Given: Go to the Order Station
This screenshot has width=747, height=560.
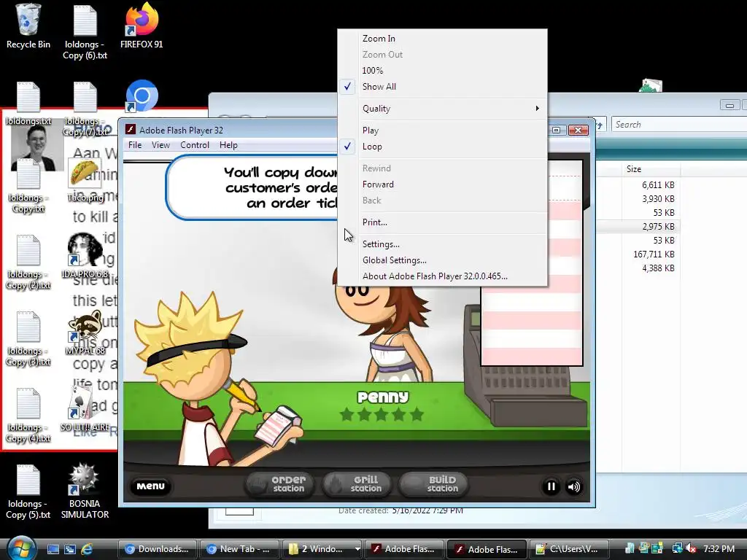Looking at the screenshot, I should pyautogui.click(x=279, y=484).
